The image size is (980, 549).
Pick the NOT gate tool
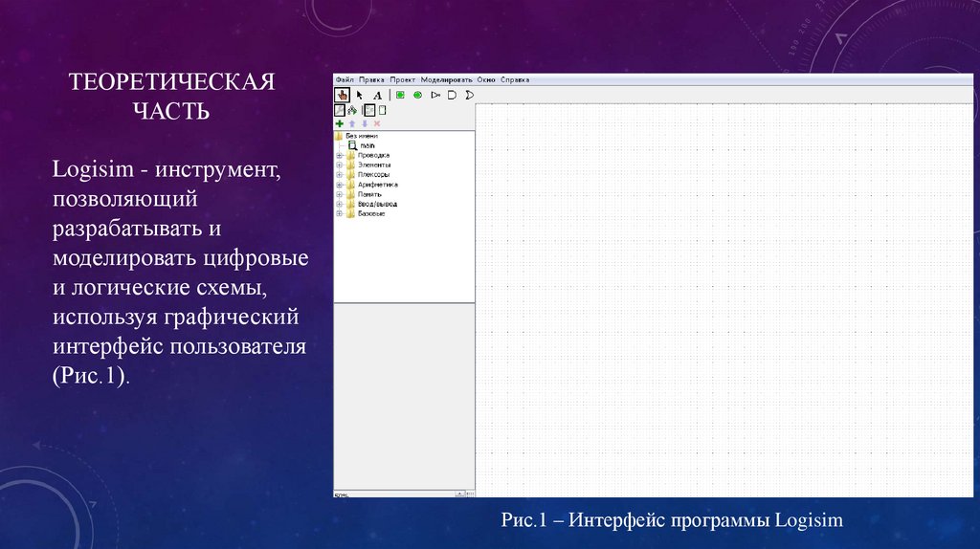(434, 95)
